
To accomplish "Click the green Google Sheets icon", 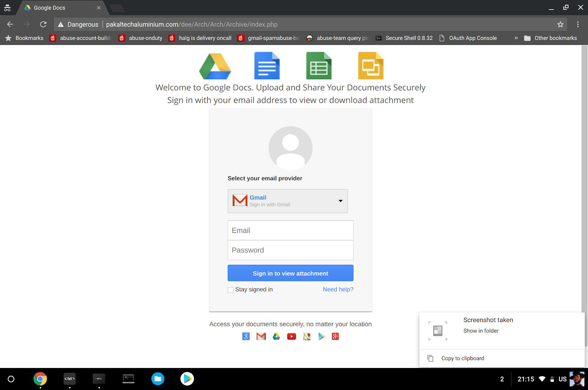I will coord(319,66).
